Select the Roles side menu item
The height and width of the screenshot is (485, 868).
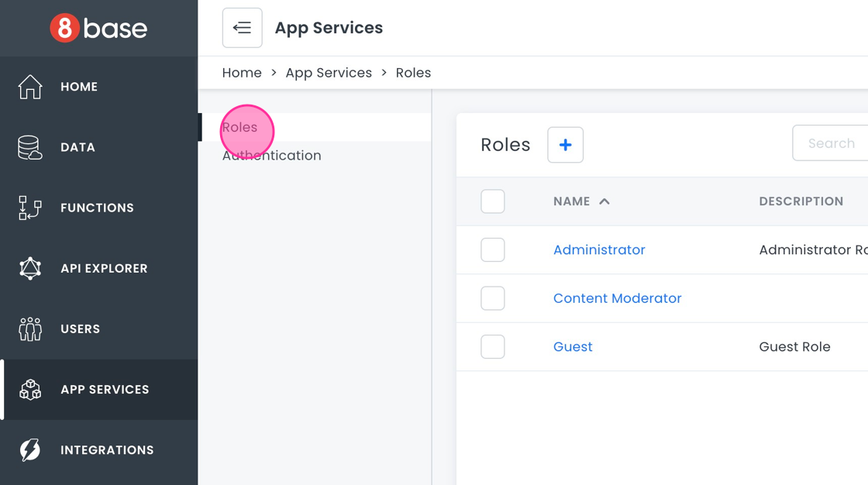239,128
